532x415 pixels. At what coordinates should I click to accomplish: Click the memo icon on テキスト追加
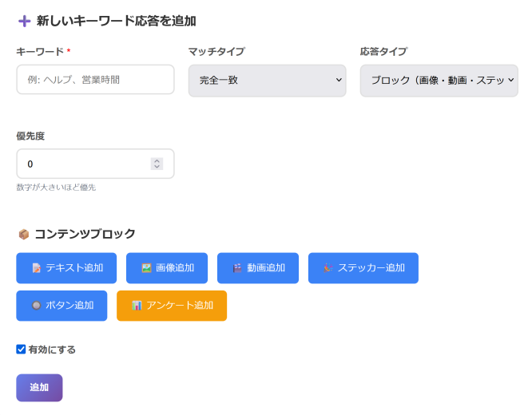(x=37, y=268)
